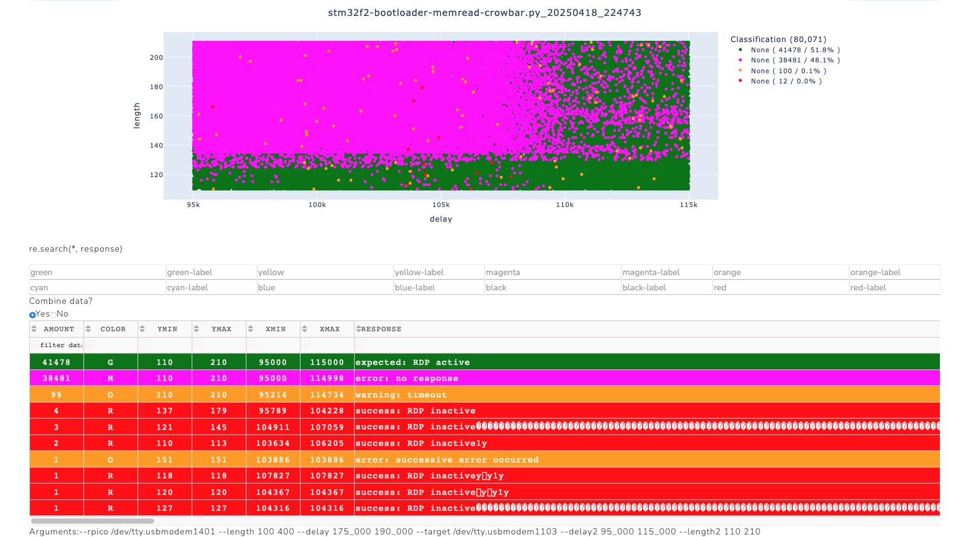
Task: Toggle case-sensitive filter icon in RESPONSE column
Action: coord(360,345)
